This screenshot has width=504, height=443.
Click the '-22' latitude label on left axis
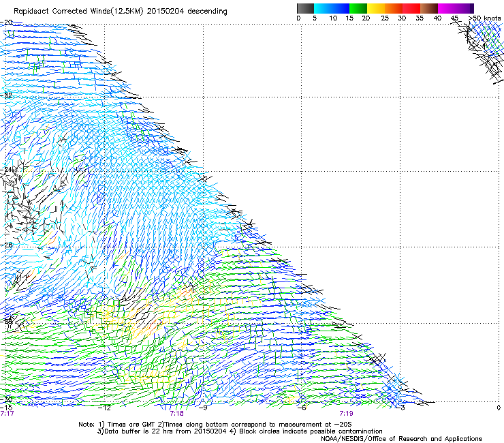point(6,95)
